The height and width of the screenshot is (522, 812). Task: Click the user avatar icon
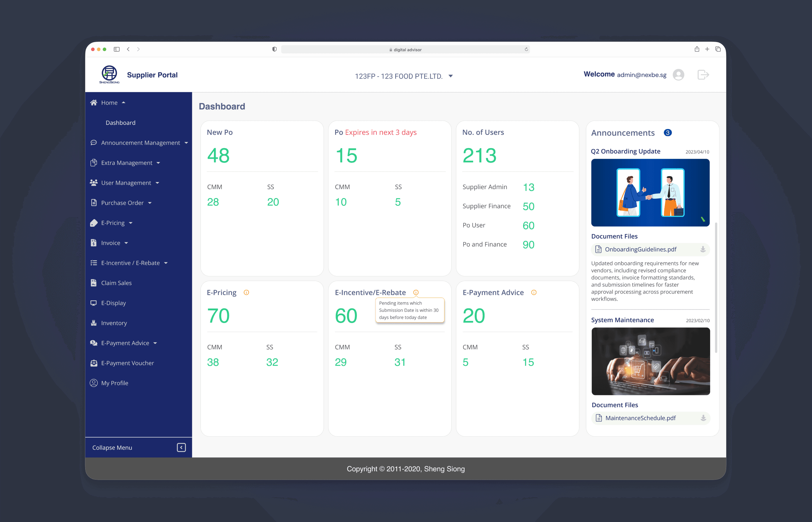click(678, 75)
